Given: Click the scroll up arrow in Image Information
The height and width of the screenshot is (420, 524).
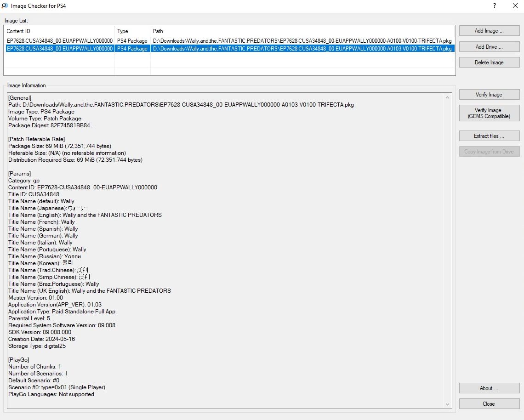Looking at the screenshot, I should click(x=448, y=97).
